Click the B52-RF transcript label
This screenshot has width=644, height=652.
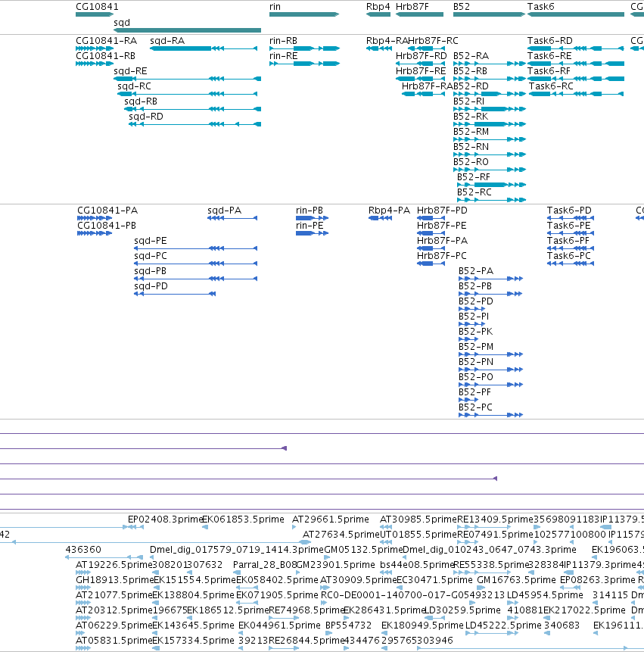pos(474,176)
